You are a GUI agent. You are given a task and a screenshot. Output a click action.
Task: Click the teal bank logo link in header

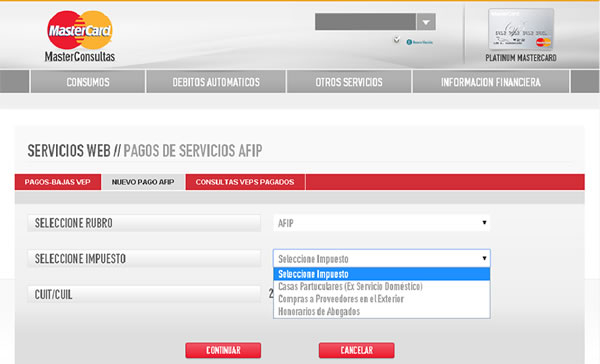pos(419,42)
